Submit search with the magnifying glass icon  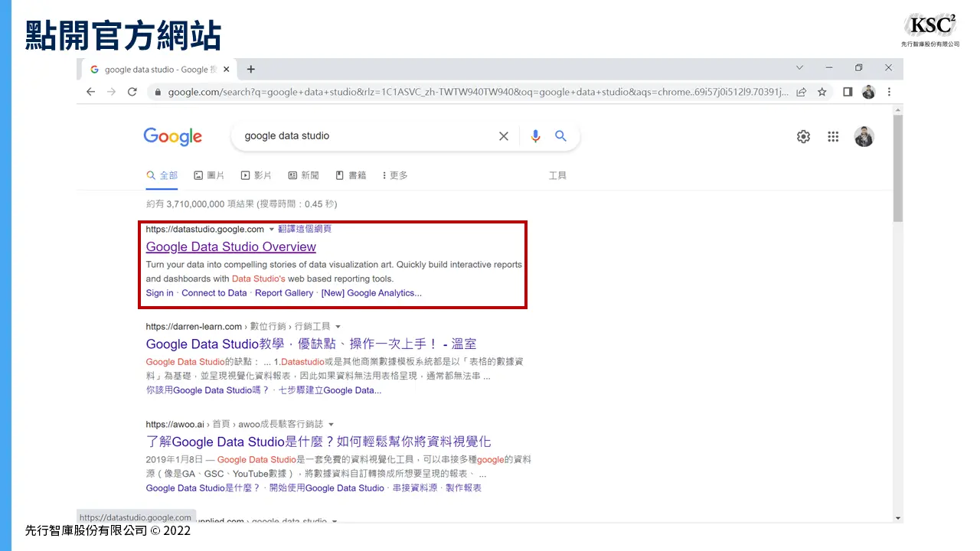(x=560, y=135)
